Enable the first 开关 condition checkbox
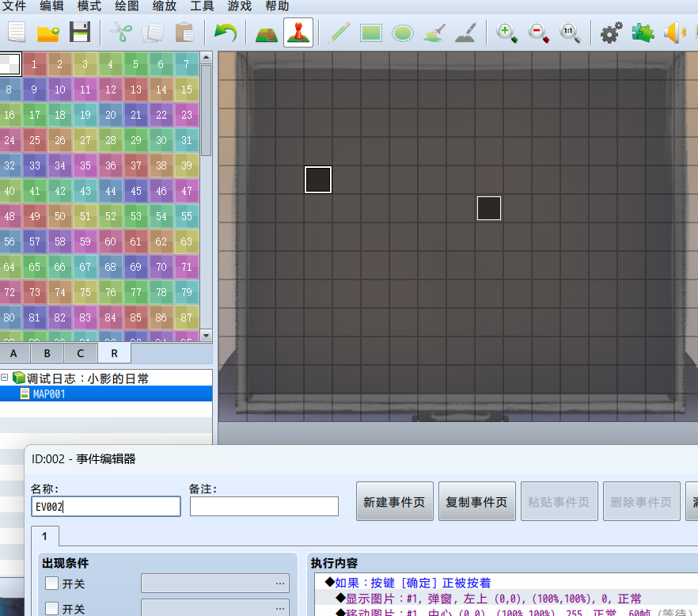698x616 pixels. (51, 584)
